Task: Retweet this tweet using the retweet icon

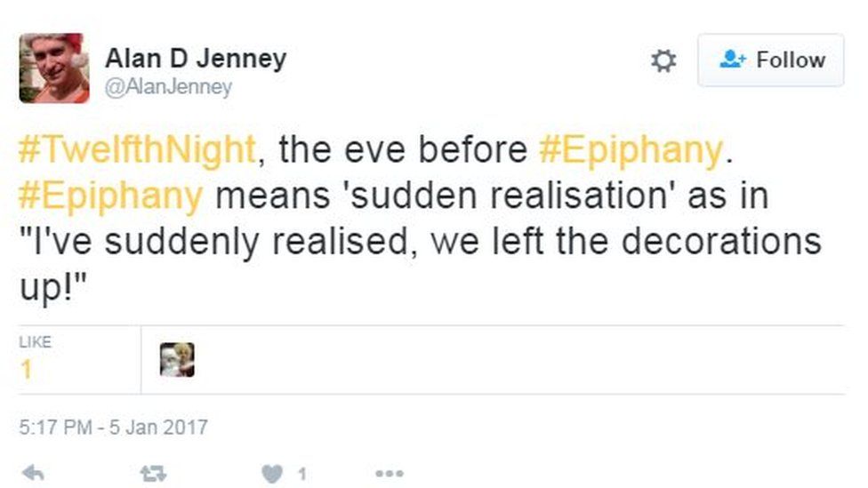Action: (155, 473)
